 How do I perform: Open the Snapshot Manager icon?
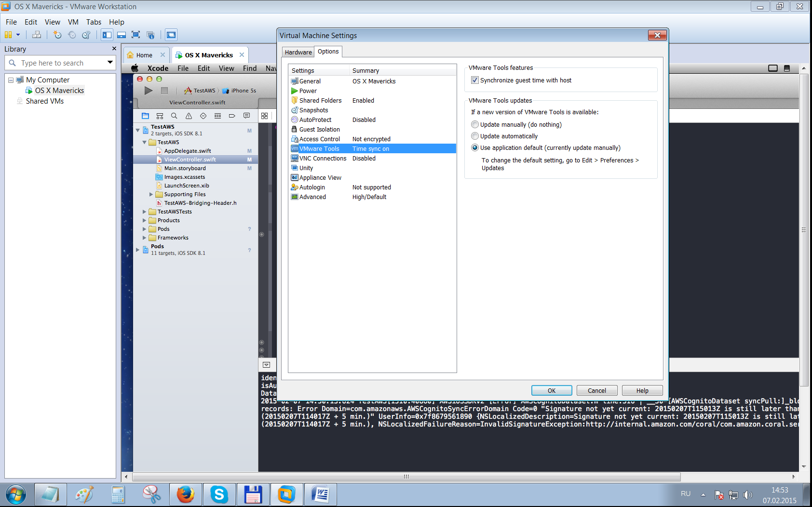[86, 35]
